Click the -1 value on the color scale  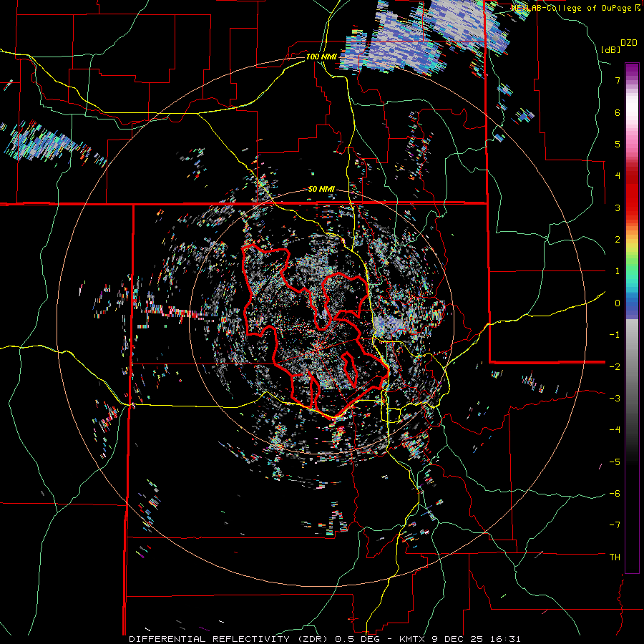click(x=615, y=335)
